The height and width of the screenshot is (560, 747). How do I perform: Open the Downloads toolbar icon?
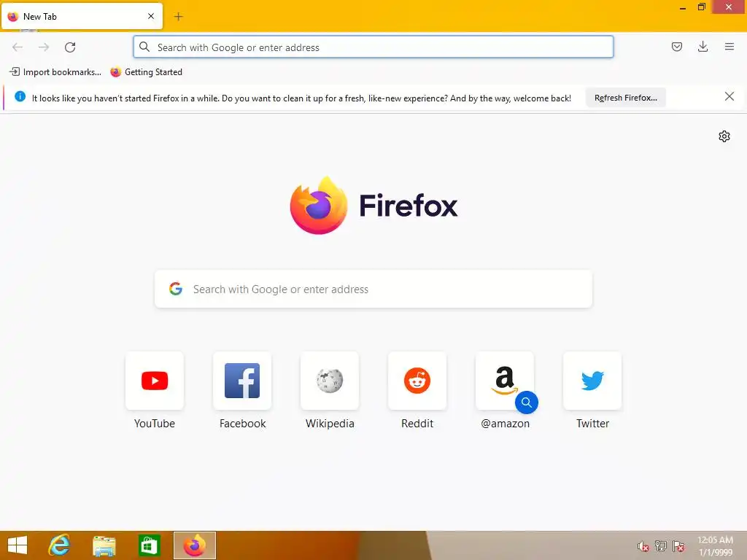(703, 47)
